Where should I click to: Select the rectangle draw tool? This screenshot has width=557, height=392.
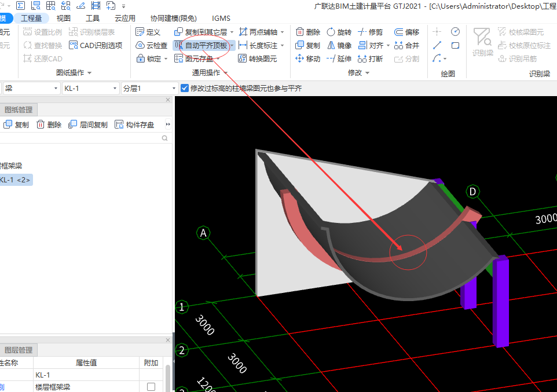[x=456, y=45]
